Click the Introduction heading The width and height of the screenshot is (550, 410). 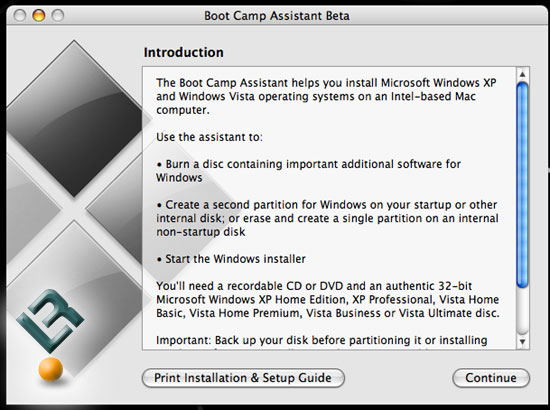point(183,52)
